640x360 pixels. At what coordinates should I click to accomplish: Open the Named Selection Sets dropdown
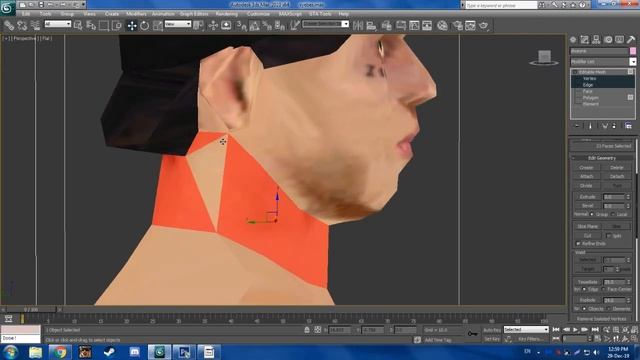click(x=325, y=24)
